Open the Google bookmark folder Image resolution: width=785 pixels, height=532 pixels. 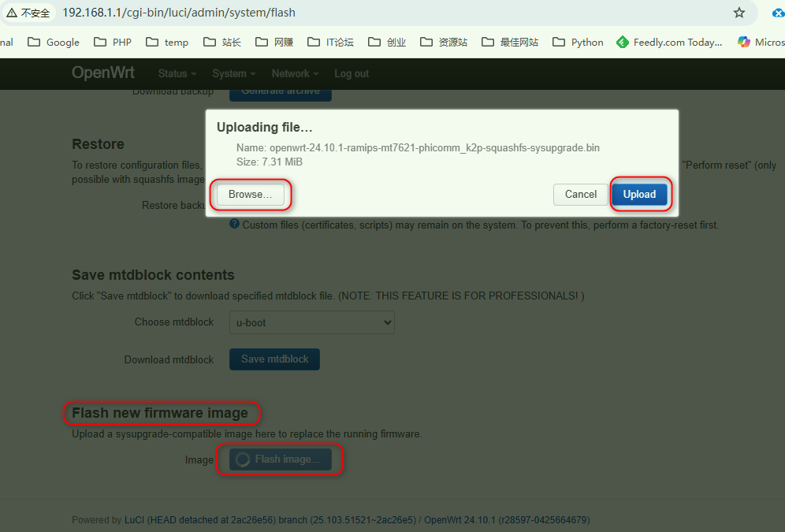(54, 43)
